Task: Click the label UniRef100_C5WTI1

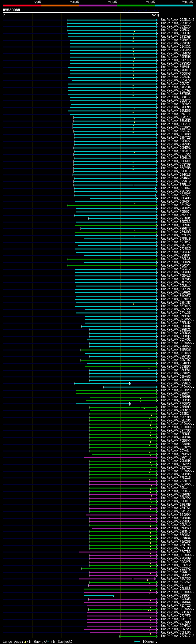Action: 176,114
